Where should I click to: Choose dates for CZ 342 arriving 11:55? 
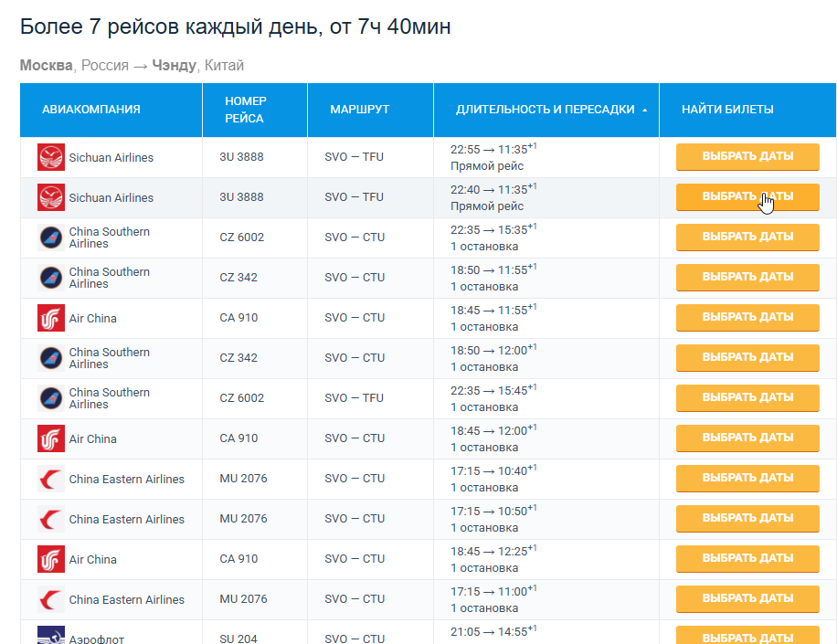(747, 277)
